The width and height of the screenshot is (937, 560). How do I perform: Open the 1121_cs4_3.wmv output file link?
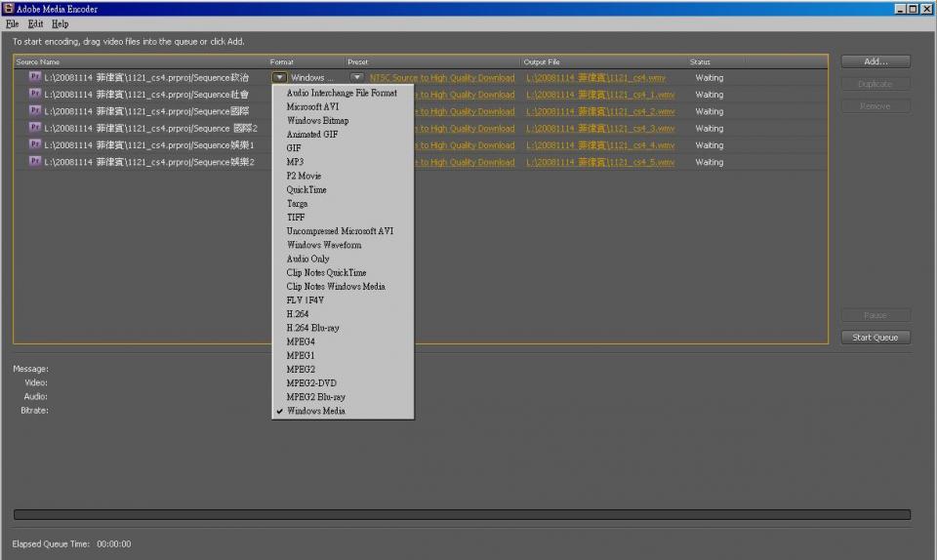point(599,129)
